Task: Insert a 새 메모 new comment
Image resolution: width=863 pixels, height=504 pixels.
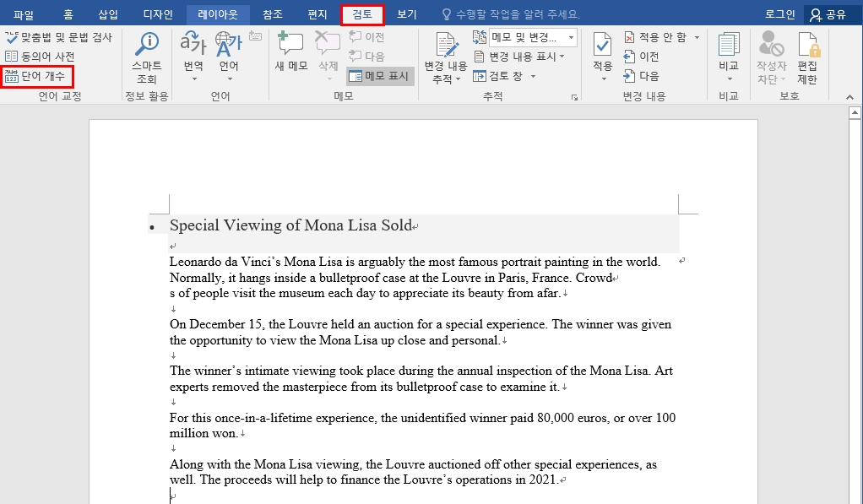Action: tap(291, 51)
